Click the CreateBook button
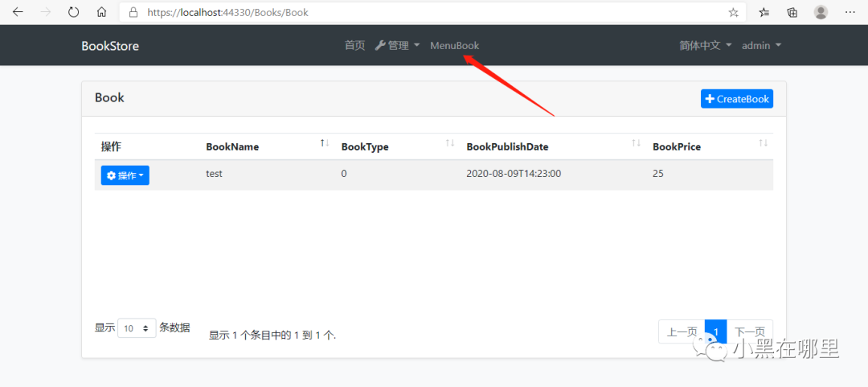This screenshot has height=387, width=868. [x=737, y=99]
